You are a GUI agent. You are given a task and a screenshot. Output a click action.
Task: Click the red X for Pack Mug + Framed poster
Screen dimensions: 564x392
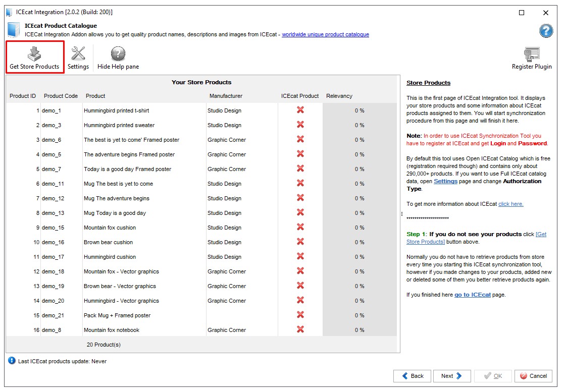pos(300,315)
